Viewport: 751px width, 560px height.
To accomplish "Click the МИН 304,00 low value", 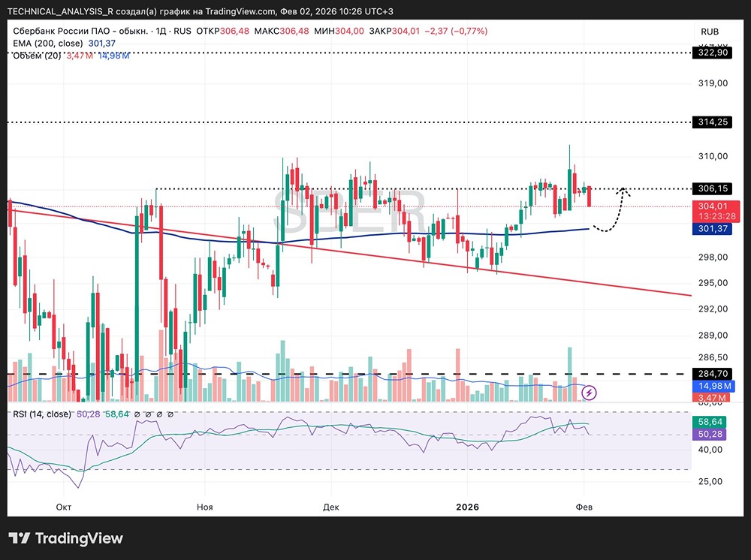I will tap(339, 31).
